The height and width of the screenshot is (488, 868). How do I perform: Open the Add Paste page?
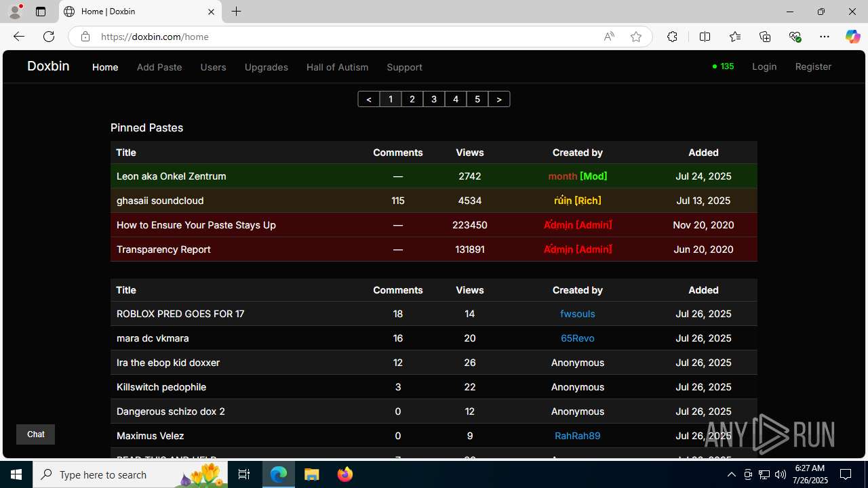[159, 67]
